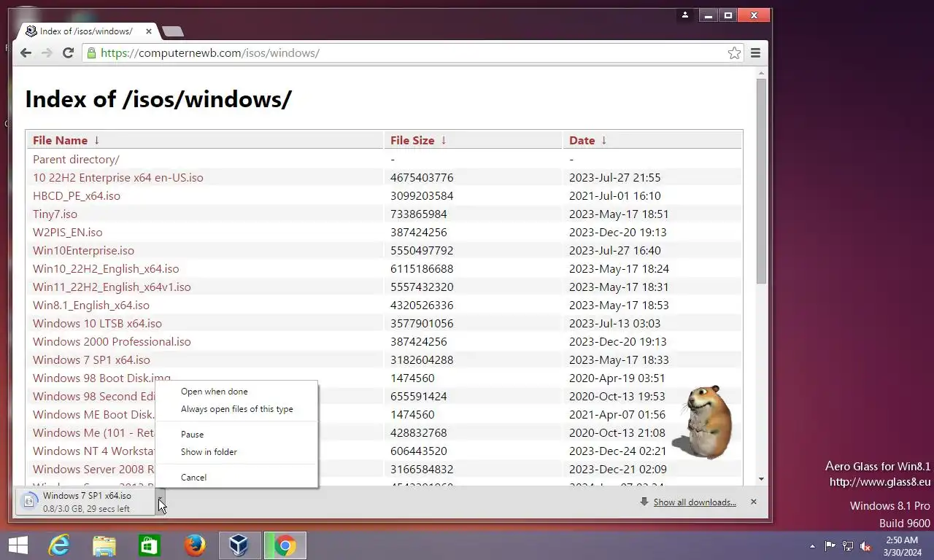The image size is (934, 560).
Task: Open a new tab
Action: [173, 31]
